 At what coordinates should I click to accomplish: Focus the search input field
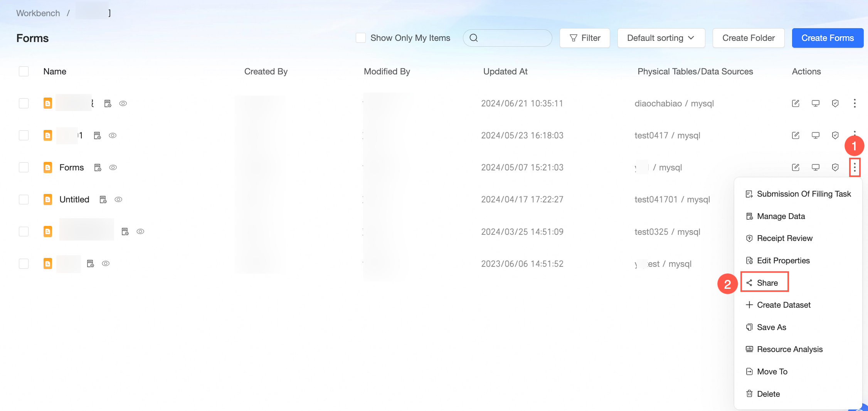507,38
